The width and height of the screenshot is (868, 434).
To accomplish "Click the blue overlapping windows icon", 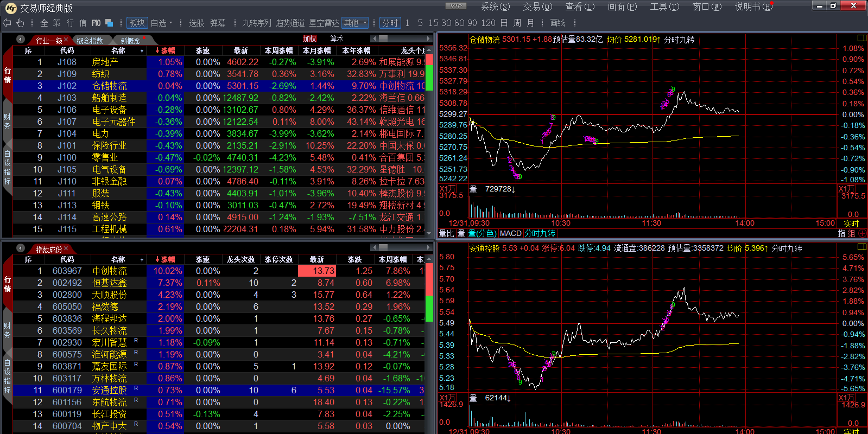I will tap(109, 23).
